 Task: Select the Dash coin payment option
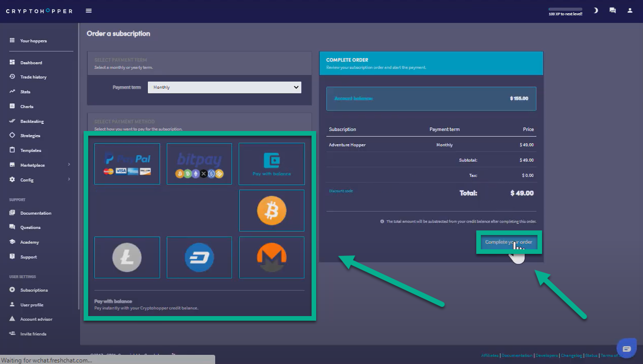pos(199,257)
